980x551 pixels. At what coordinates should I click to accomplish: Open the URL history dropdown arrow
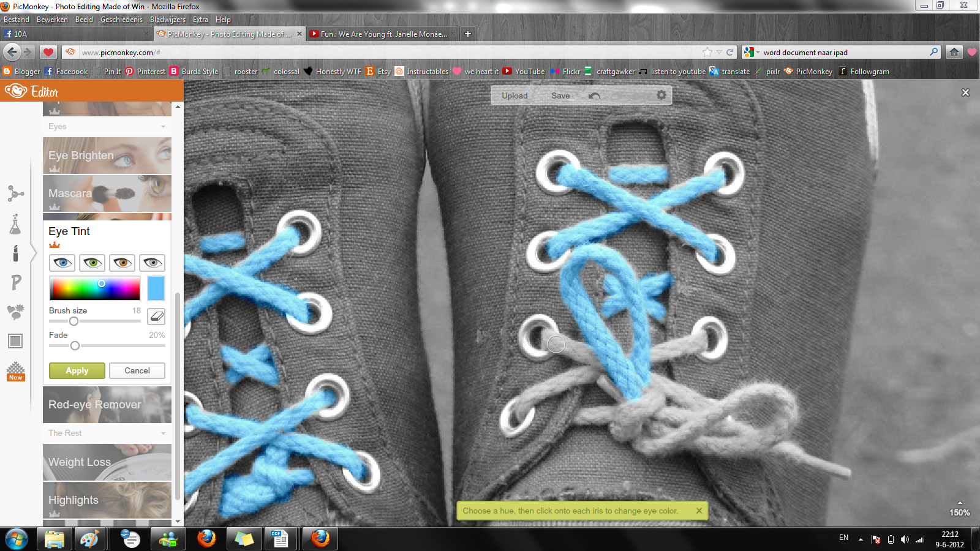pos(719,52)
